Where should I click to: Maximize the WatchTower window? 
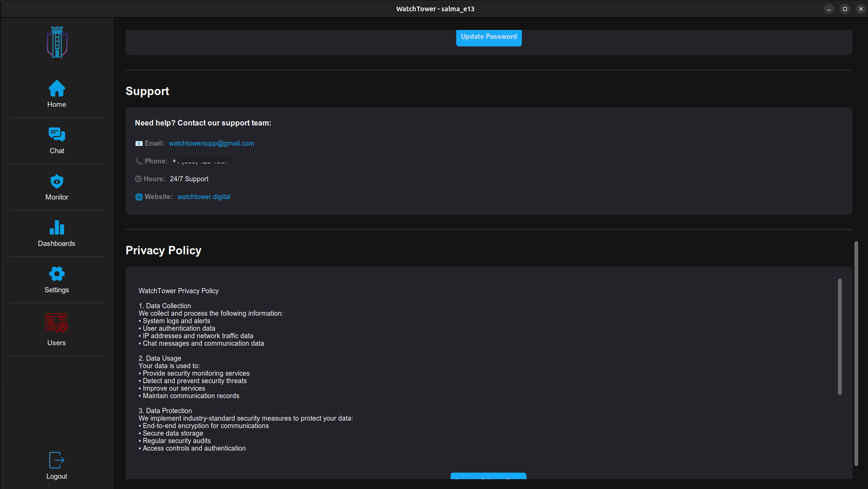[x=845, y=9]
